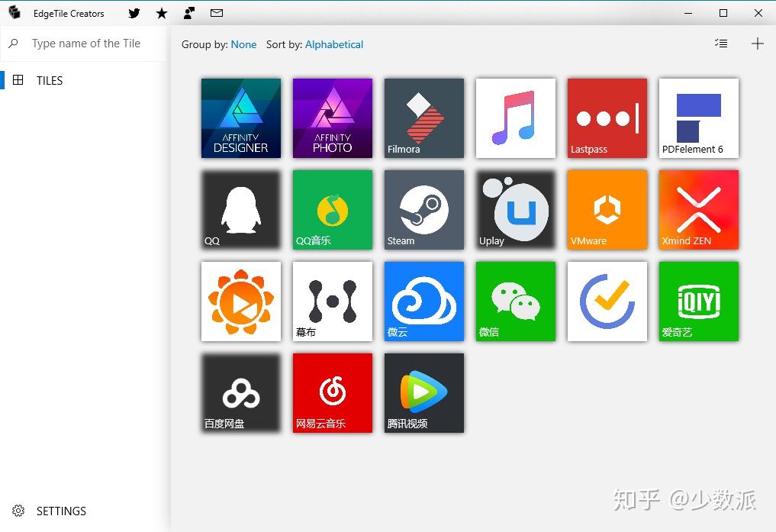The image size is (776, 532).
Task: Select the Steam tile
Action: [x=424, y=210]
